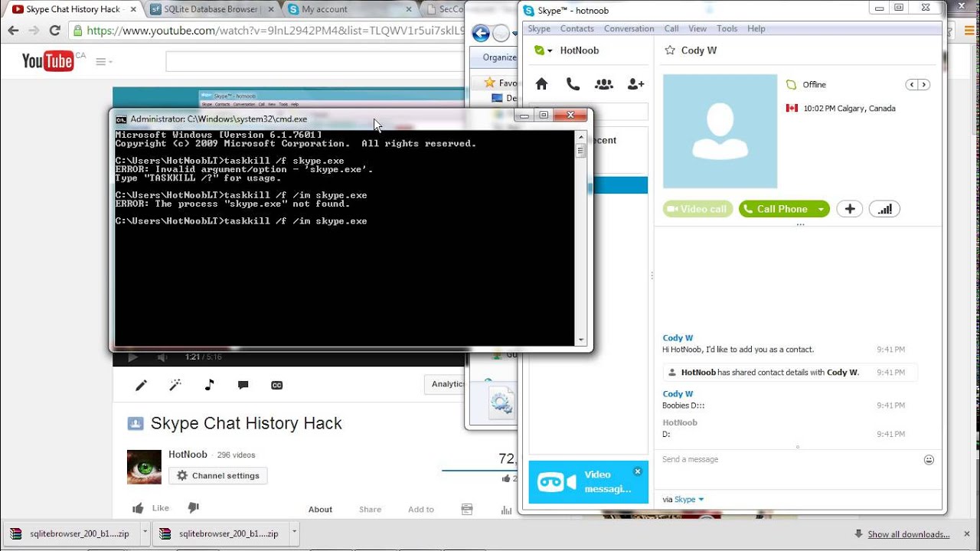Open YouTube Annotations speech bubble icon
This screenshot has height=551, width=980.
click(x=243, y=385)
